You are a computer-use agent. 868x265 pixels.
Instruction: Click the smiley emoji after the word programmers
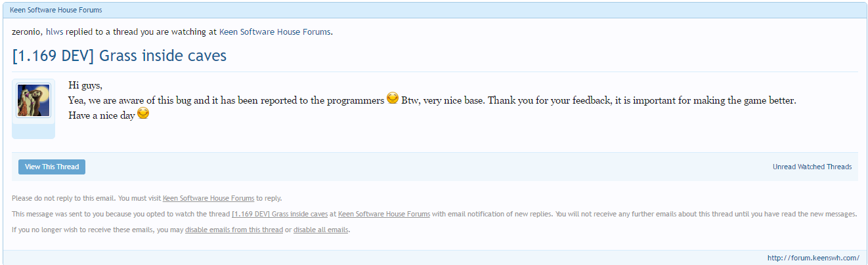tap(393, 99)
